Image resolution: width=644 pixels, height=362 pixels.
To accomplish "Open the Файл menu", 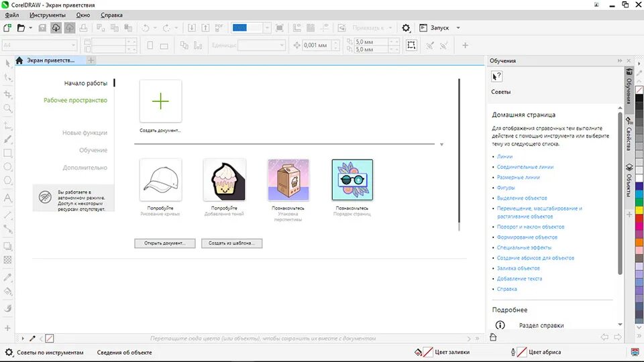I will pyautogui.click(x=12, y=15).
